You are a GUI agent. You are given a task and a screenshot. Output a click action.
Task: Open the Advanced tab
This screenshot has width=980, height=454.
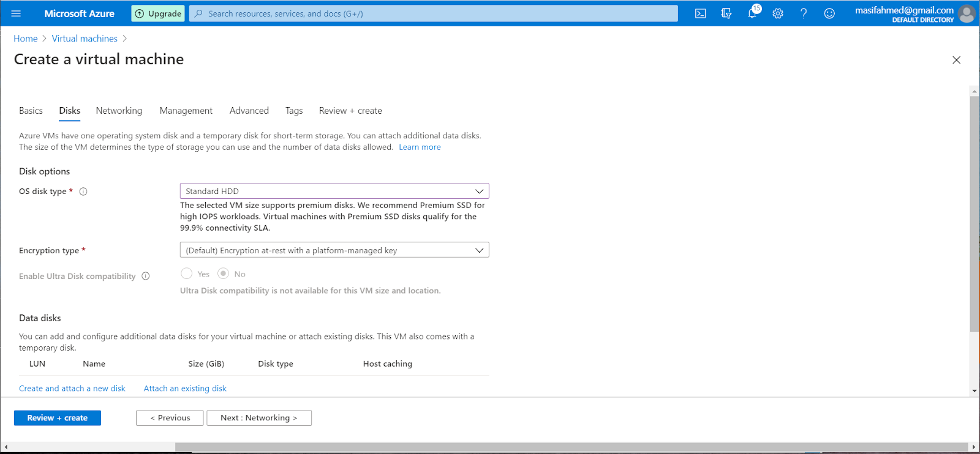pyautogui.click(x=249, y=111)
